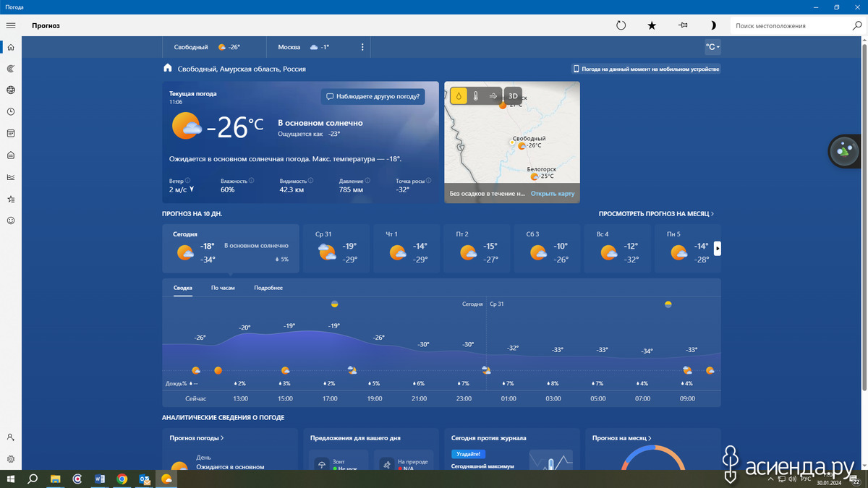
Task: Switch to the По часам tab
Action: (223, 288)
